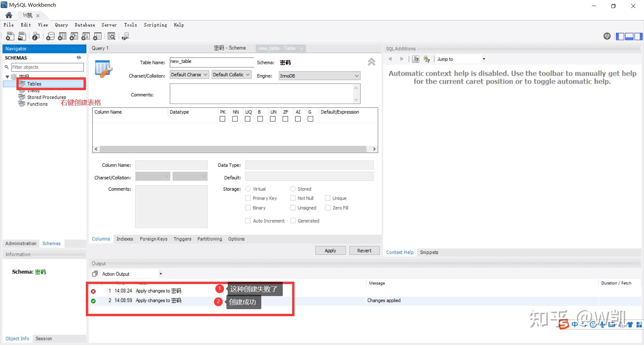Click the Revert button

364,251
